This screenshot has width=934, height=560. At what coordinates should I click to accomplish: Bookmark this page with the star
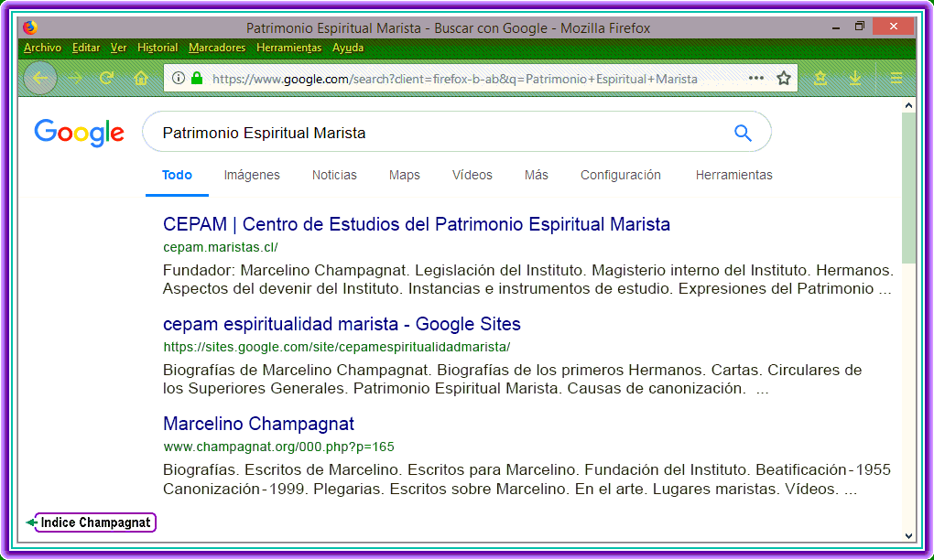click(784, 78)
